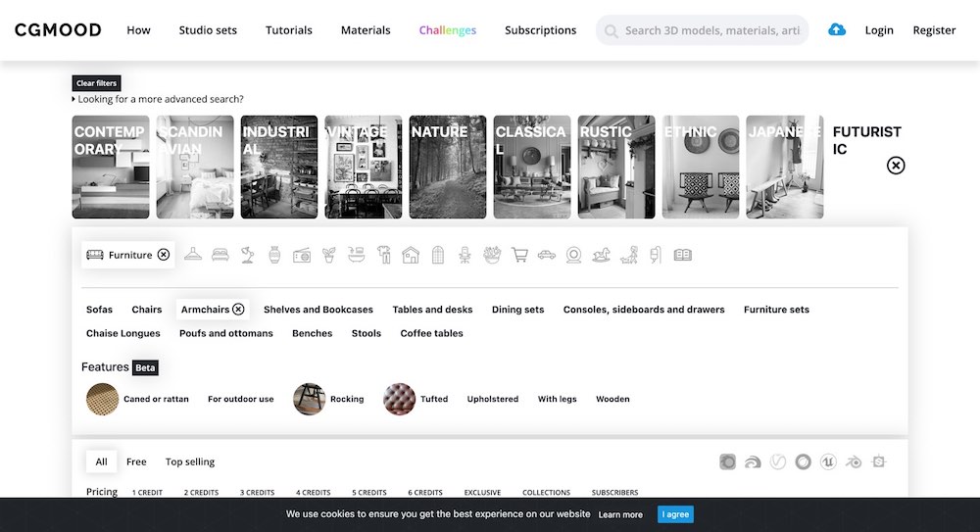This screenshot has width=980, height=532.
Task: Select the open book category icon
Action: point(683,255)
